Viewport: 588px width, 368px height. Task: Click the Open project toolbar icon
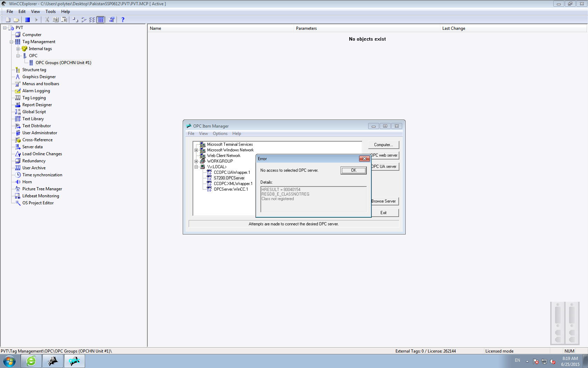point(16,20)
